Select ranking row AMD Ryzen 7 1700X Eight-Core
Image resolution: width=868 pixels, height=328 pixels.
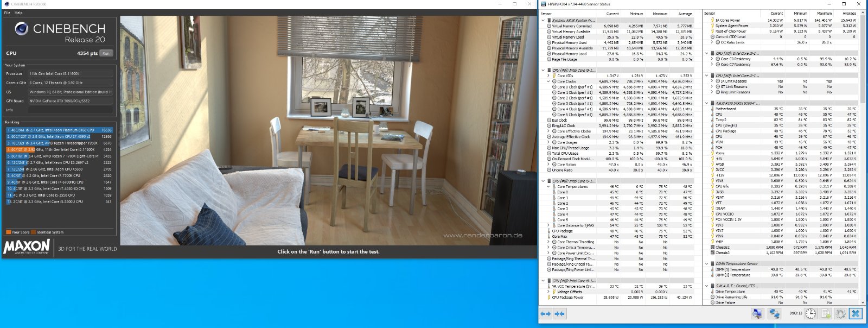point(60,156)
